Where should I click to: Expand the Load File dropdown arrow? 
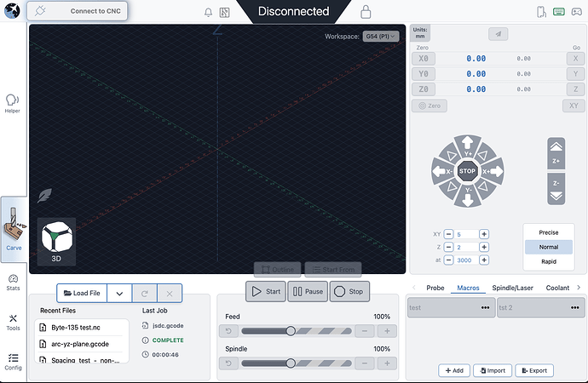click(119, 293)
